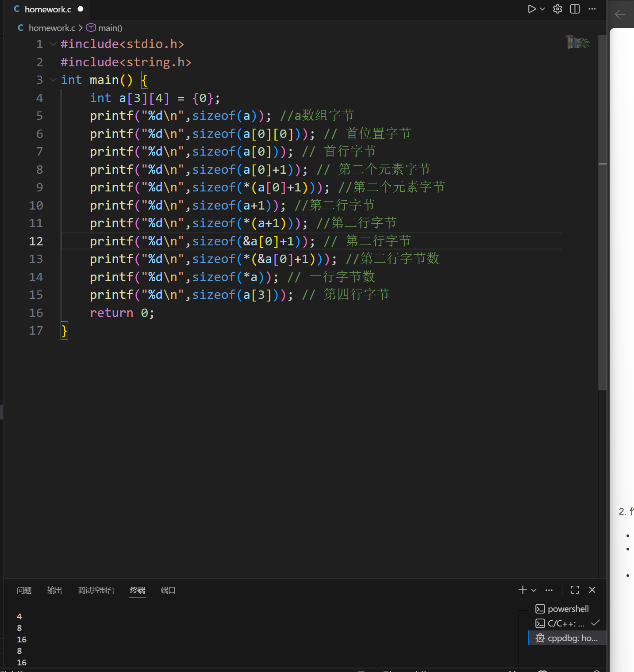Click the C file icon in breadcrumb

coord(20,28)
